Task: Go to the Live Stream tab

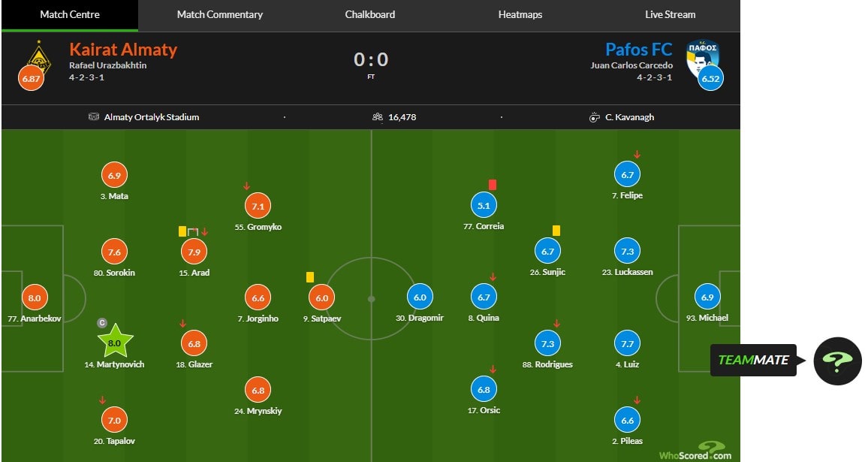Action: click(x=670, y=14)
